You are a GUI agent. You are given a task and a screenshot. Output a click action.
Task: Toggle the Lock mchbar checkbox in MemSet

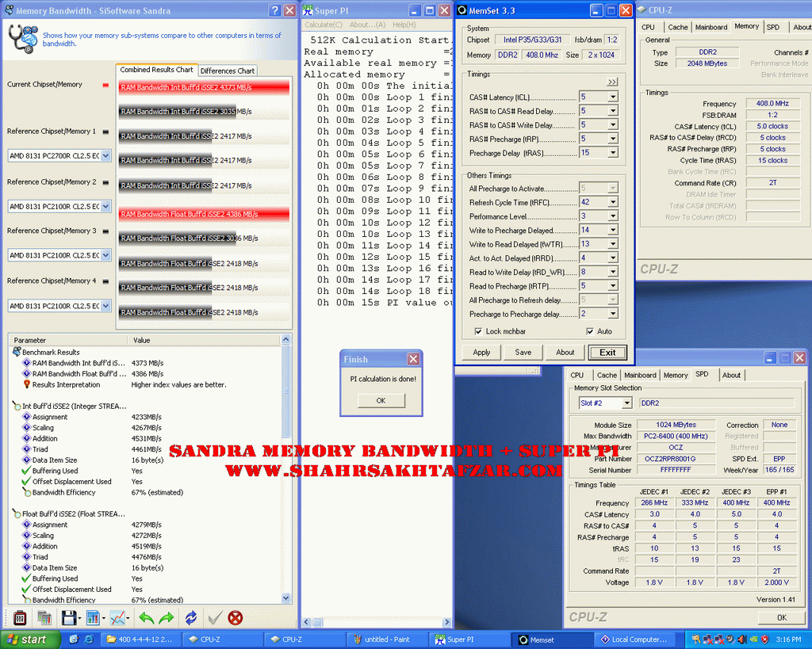tap(478, 331)
